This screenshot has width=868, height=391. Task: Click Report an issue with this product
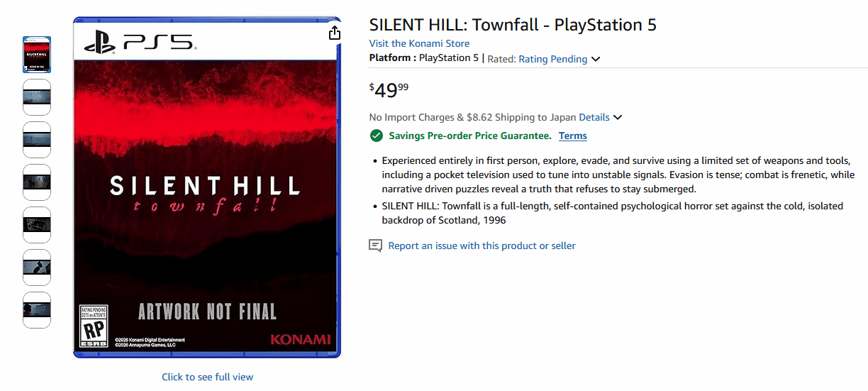(482, 246)
